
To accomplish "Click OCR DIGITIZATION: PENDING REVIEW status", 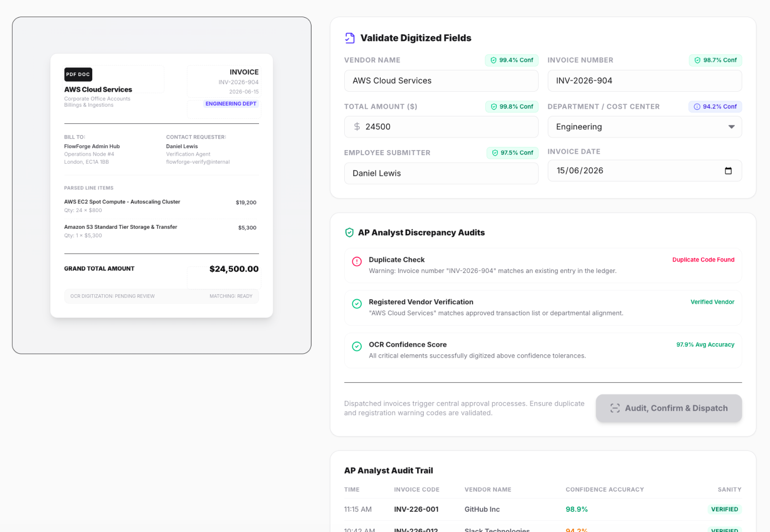I will [112, 296].
